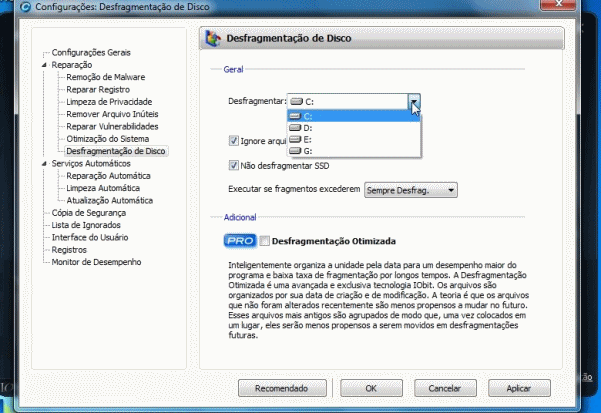Open Otimização do Sistema settings
The image size is (601, 413).
(107, 139)
